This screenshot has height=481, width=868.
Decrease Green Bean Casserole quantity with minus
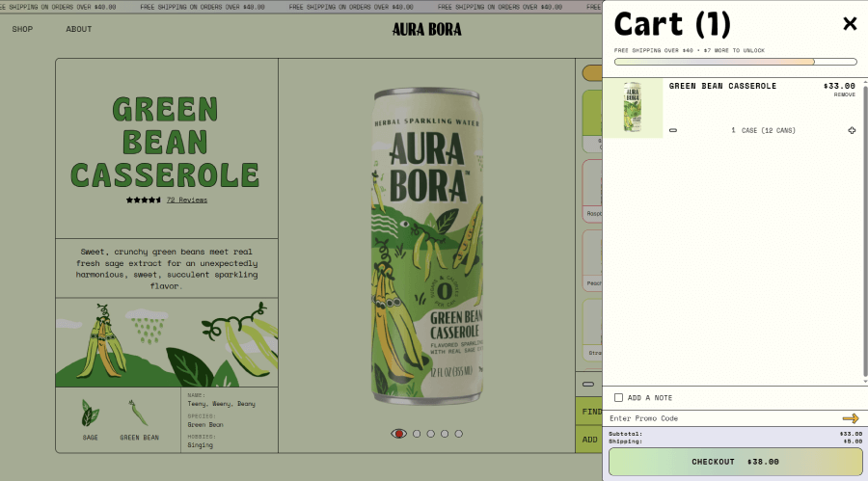[x=673, y=131]
